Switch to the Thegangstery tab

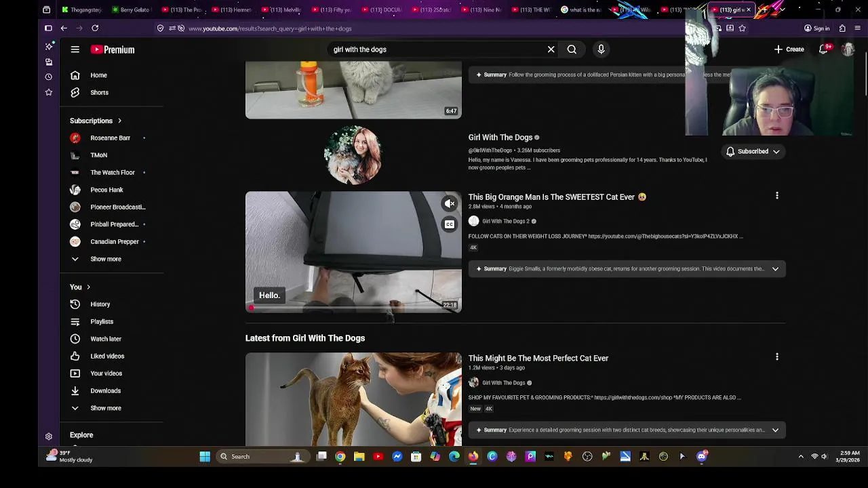tap(81, 9)
